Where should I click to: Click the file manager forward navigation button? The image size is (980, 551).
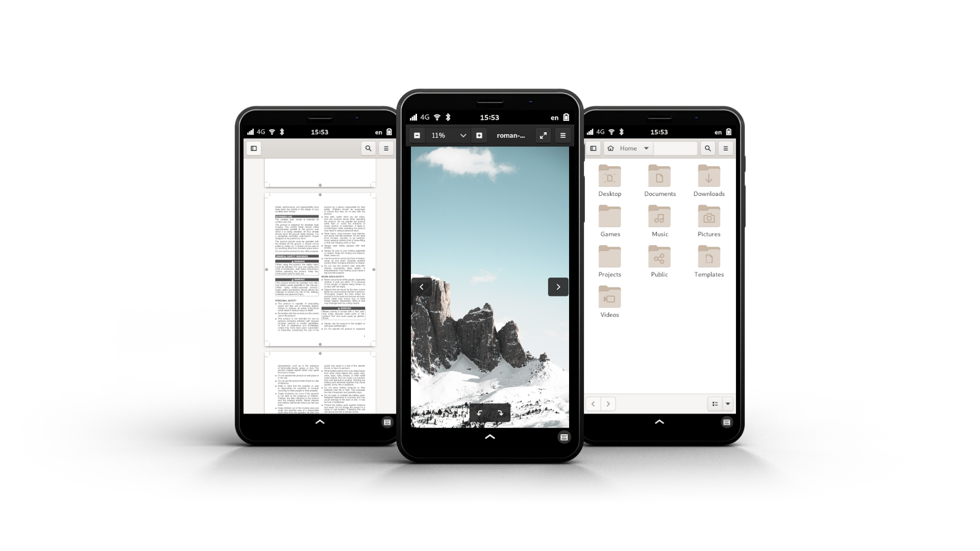(x=608, y=403)
